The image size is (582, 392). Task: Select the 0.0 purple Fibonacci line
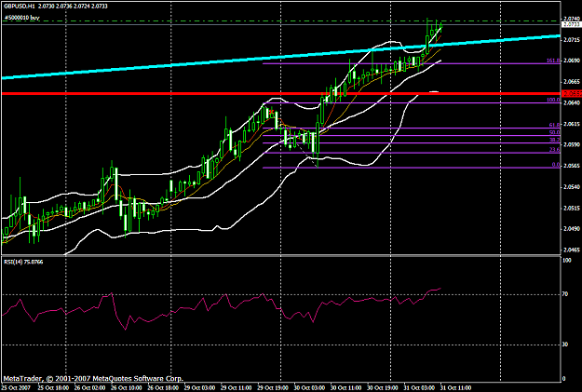click(412, 168)
